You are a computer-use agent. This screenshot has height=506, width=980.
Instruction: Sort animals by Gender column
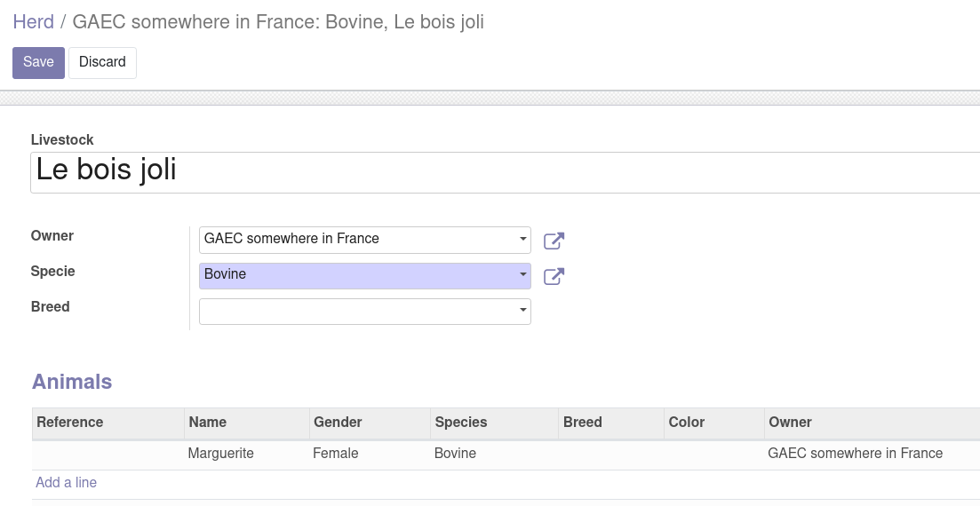[x=338, y=423]
